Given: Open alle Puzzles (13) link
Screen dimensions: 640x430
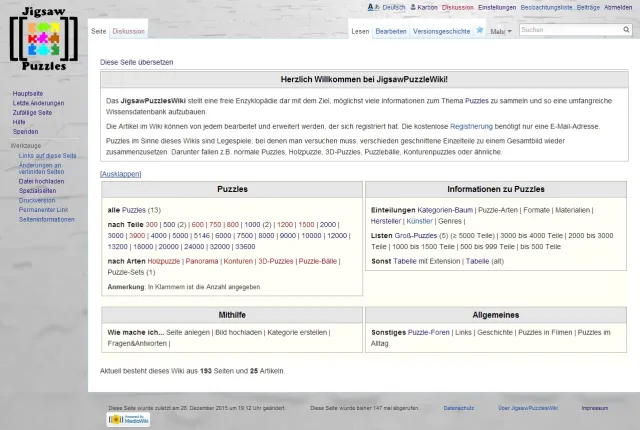Looking at the screenshot, I should pos(134,210).
